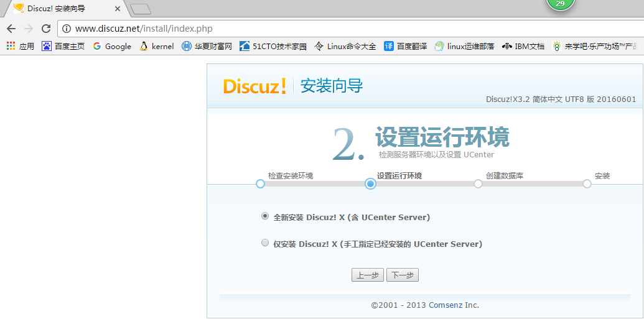Click the browser forward arrow
644x319 pixels.
tap(29, 29)
